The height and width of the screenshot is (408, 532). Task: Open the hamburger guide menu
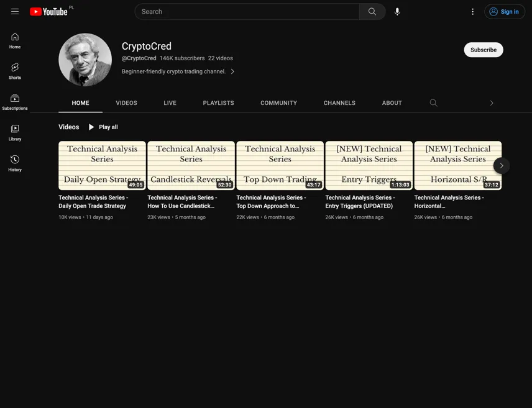[14, 12]
